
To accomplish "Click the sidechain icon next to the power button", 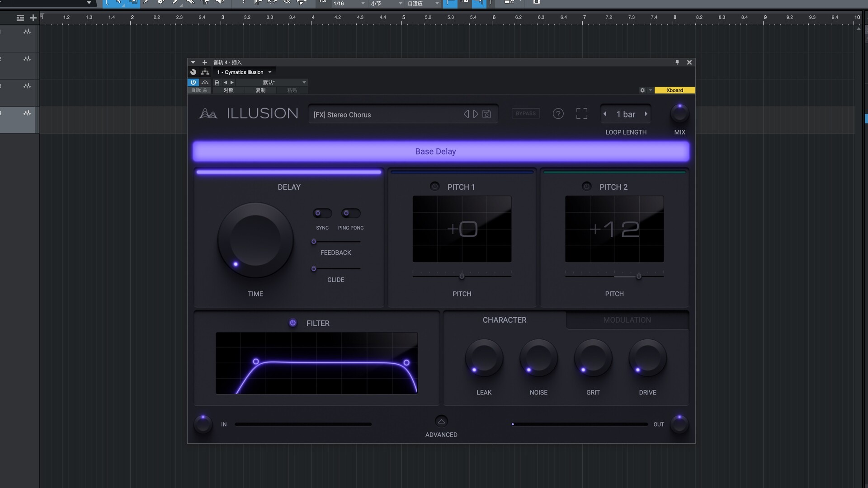I will click(x=205, y=83).
